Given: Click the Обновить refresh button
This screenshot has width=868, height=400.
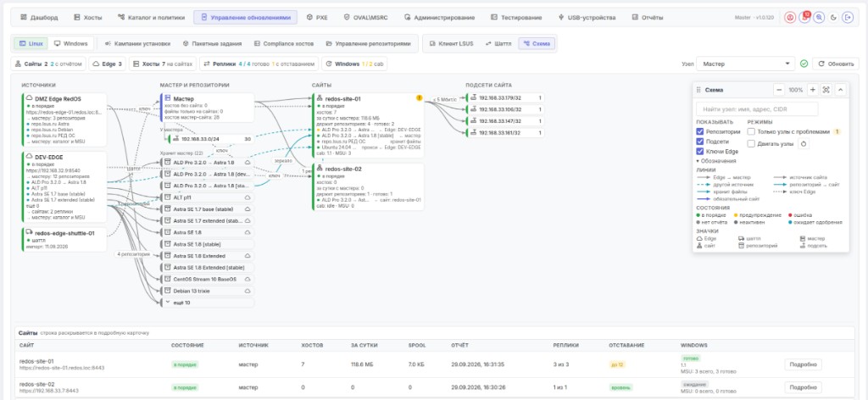Looking at the screenshot, I should (x=836, y=64).
